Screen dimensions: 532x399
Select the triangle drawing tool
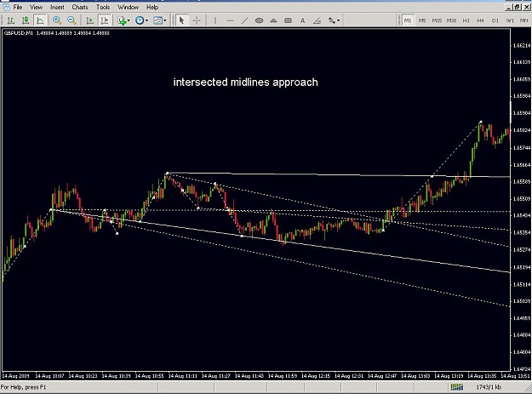[273, 20]
